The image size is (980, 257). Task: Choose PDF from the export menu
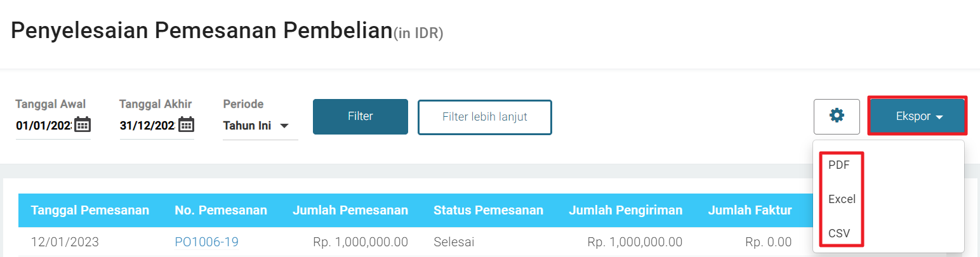click(839, 165)
